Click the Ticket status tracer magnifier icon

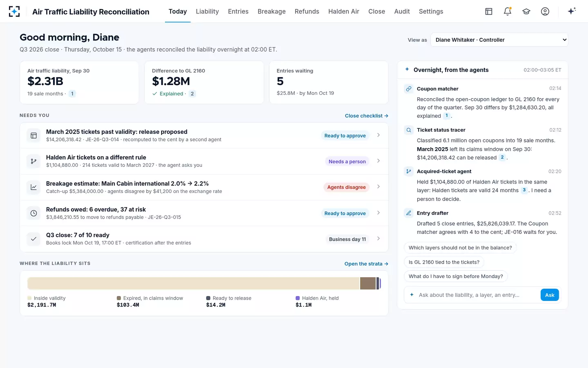coord(408,130)
